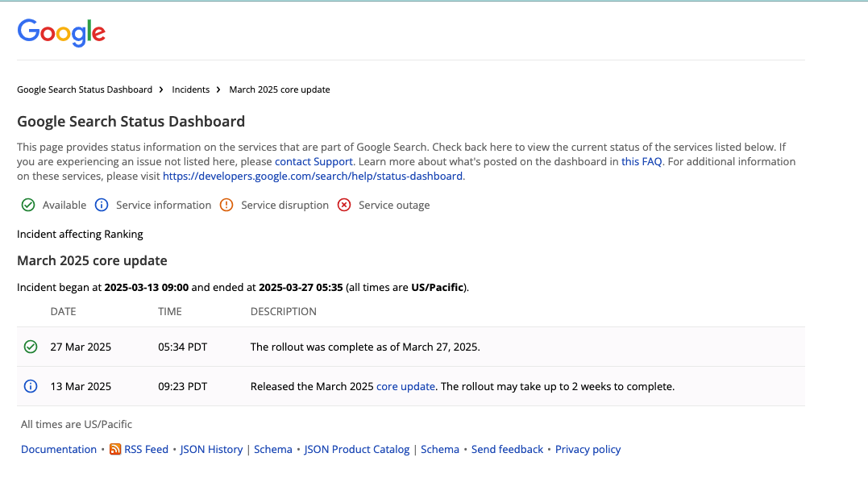Click chevron after Google Search Status Dashboard breadcrumb
Screen dimensions: 868x478
pos(161,89)
